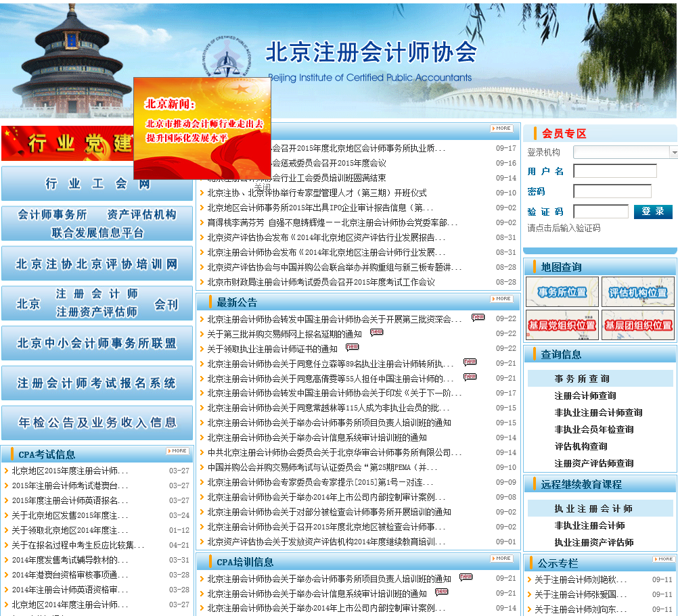Open 2014年北京地区资产评估行业发展报告 news
Screen dimensions: 678x616
pyautogui.click(x=326, y=237)
